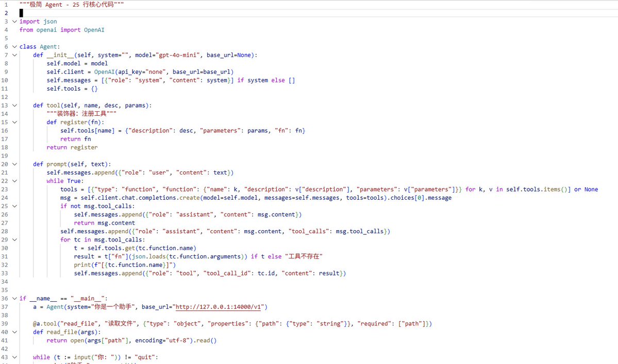Click the "工具不存在" string
618x364 pixels.
pos(304,256)
